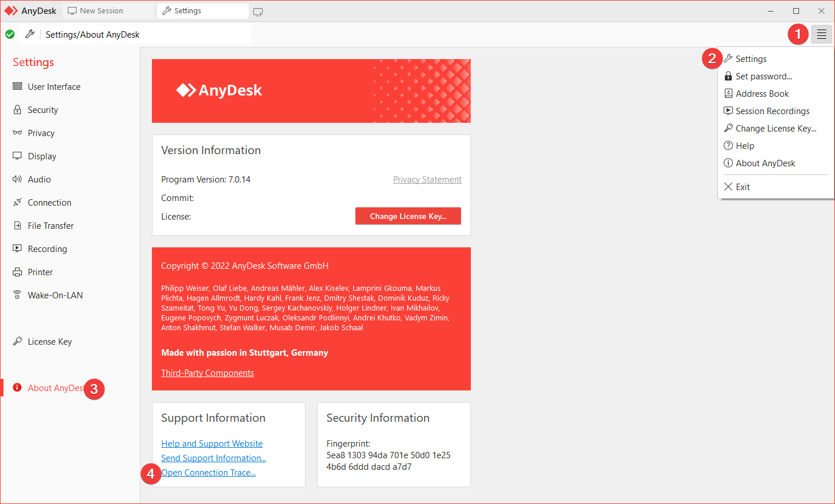Open Connection settings
The image size is (835, 504).
pyautogui.click(x=49, y=202)
